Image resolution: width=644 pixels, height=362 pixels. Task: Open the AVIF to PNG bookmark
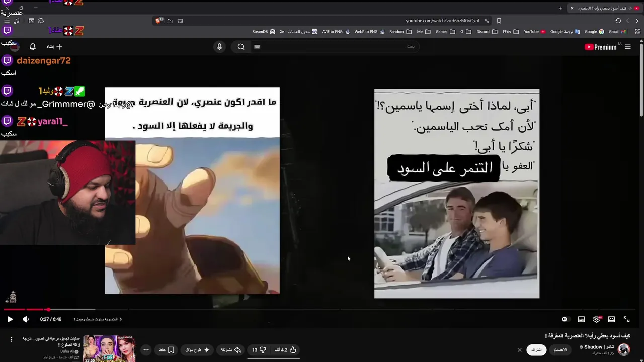coord(336,32)
